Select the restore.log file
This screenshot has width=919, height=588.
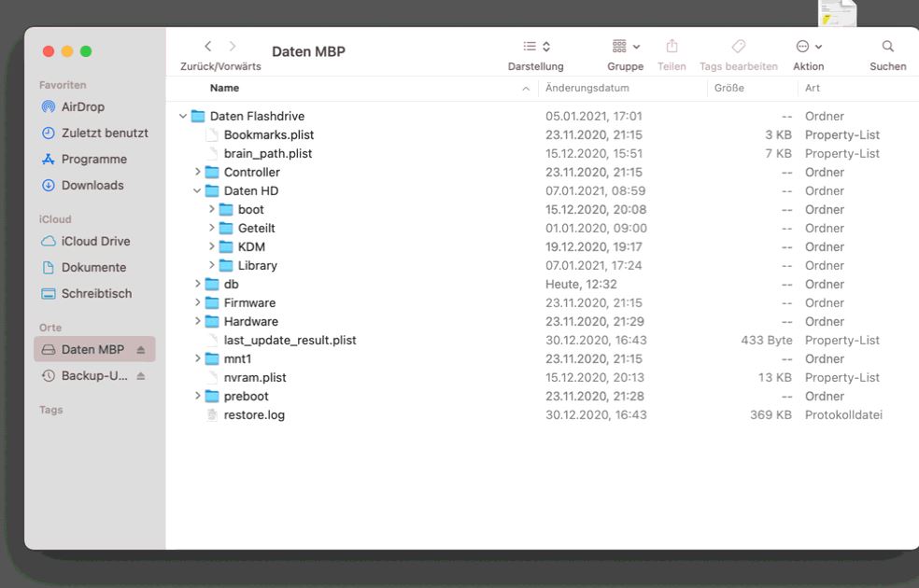click(254, 414)
